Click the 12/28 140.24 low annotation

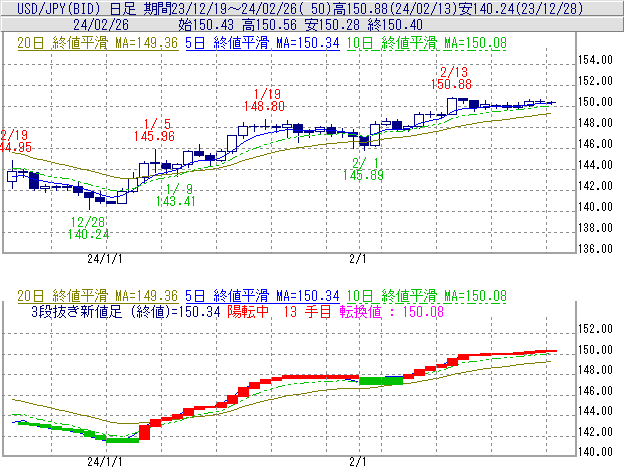pos(88,228)
